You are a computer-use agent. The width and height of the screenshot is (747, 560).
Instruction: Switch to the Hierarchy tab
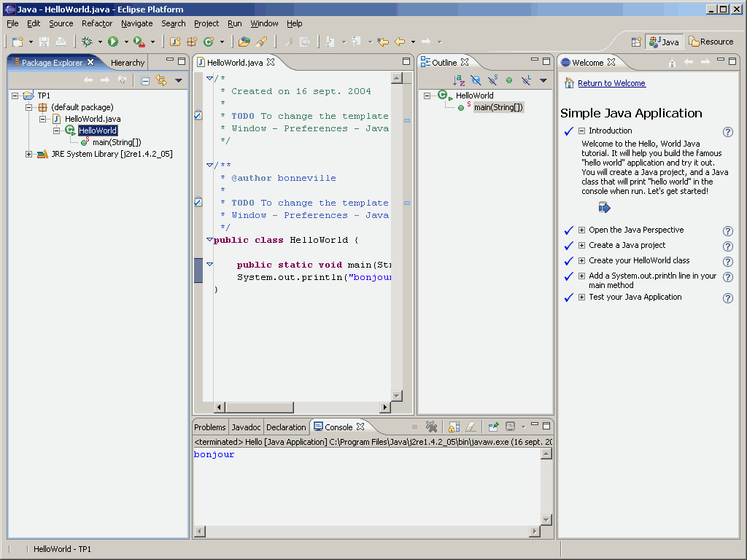click(127, 63)
